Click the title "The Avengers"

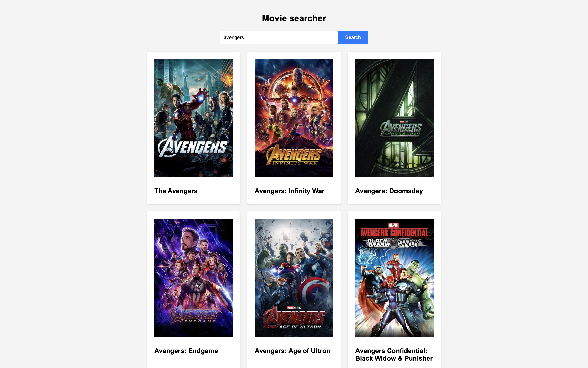tap(176, 191)
